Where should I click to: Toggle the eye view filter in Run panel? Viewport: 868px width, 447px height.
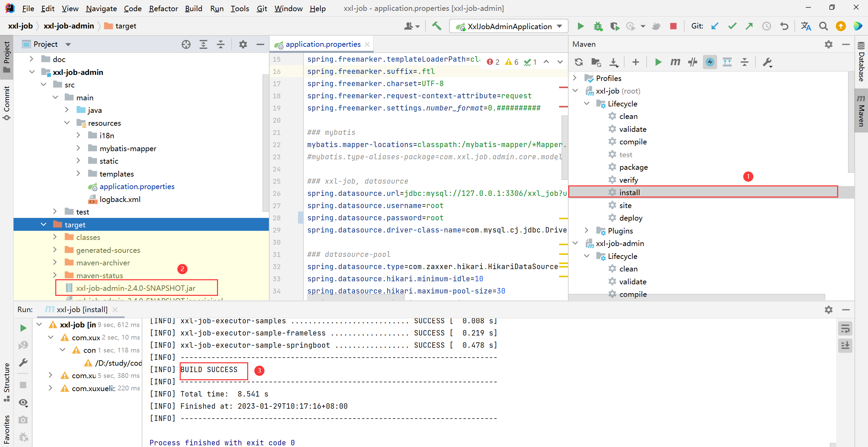[23, 403]
